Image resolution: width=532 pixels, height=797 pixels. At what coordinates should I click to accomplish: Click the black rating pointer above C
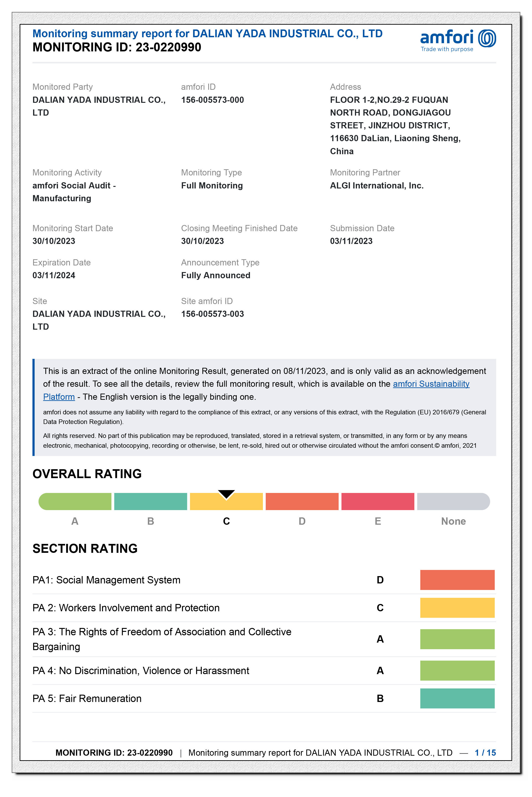(x=226, y=494)
